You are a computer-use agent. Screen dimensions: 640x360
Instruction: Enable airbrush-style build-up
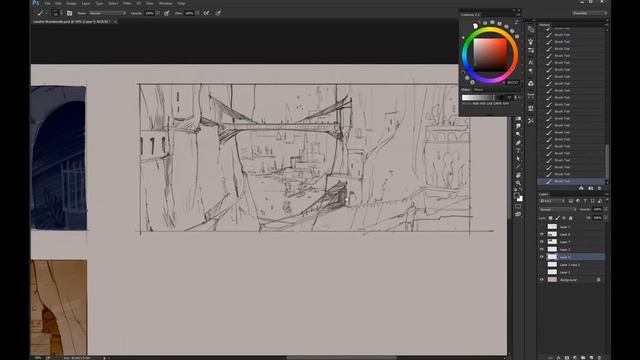pos(207,13)
